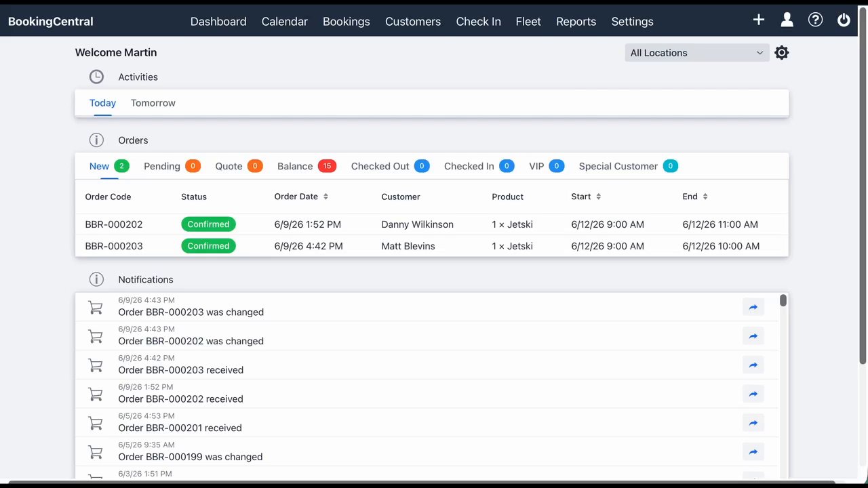
Task: Click the Activities clock icon
Action: pos(96,77)
